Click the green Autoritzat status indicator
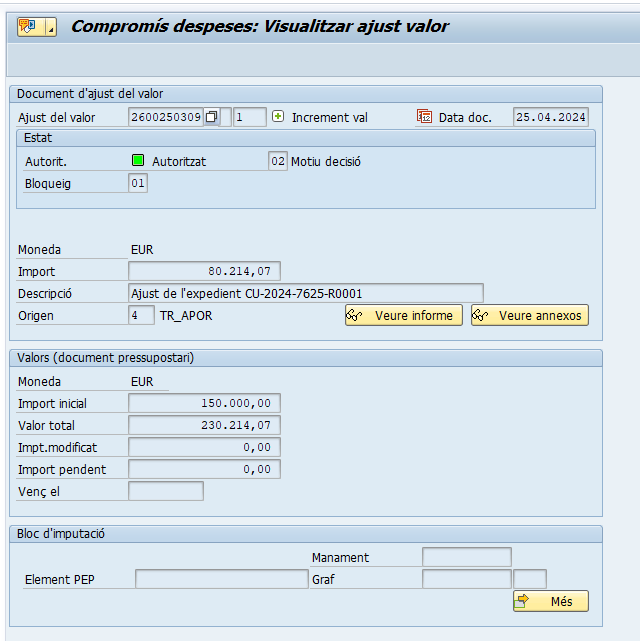 point(138,161)
